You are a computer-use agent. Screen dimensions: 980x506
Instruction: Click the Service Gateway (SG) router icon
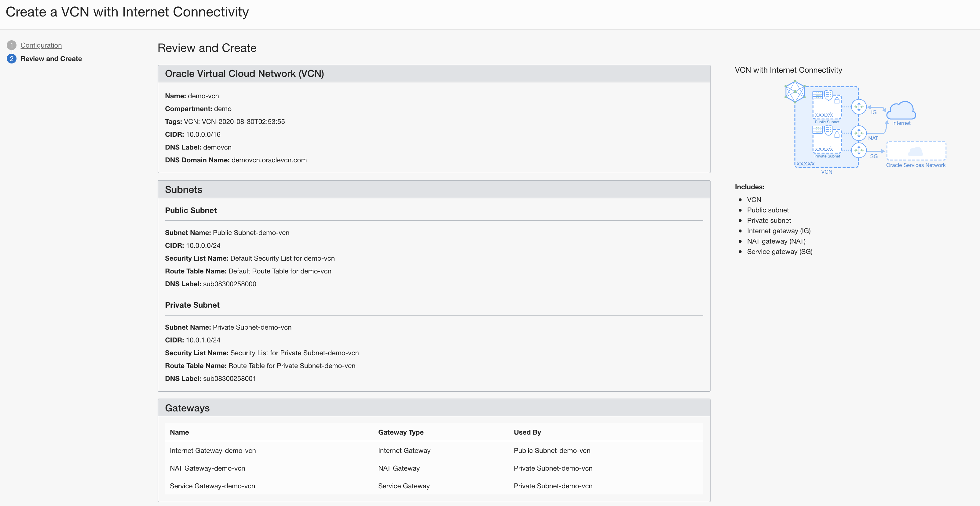[x=859, y=150]
